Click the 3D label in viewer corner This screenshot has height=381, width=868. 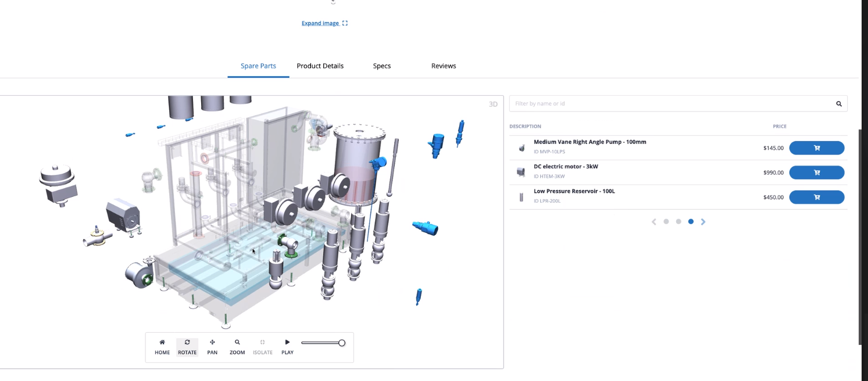pyautogui.click(x=493, y=105)
